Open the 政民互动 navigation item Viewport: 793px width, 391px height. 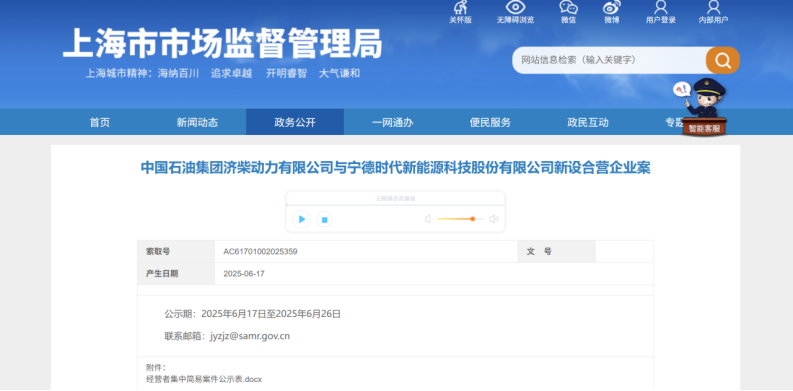click(x=588, y=122)
